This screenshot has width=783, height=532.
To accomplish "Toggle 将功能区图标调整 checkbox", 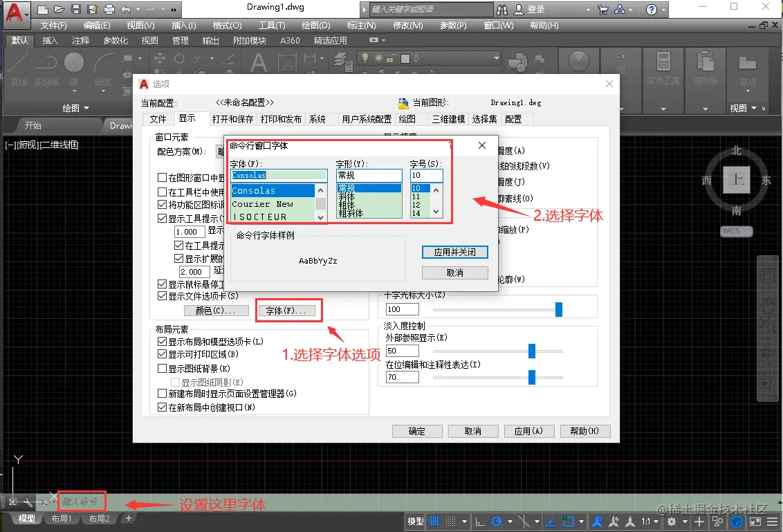I will click(162, 204).
